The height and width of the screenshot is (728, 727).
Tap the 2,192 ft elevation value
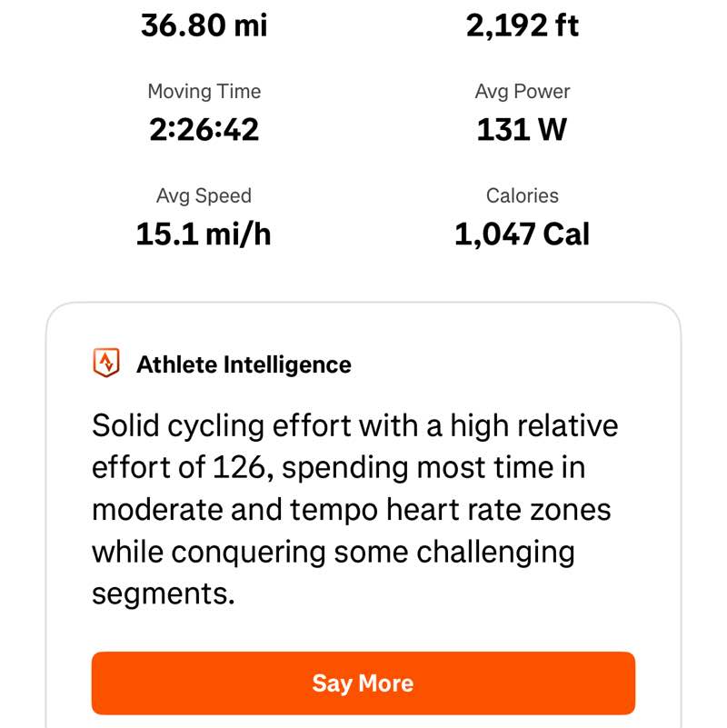pos(523,25)
